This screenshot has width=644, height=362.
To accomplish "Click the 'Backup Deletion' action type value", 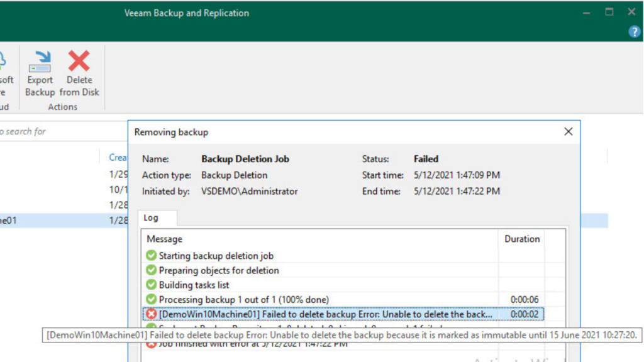I will pos(234,175).
